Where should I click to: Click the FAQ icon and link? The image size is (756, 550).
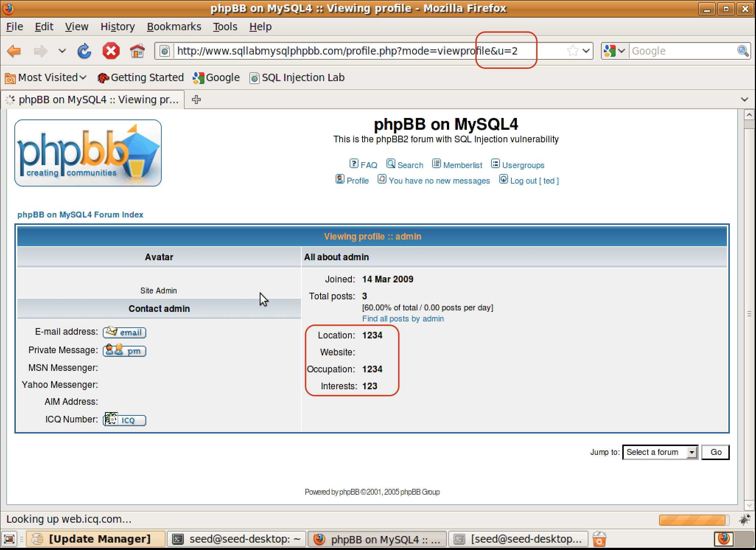point(363,164)
